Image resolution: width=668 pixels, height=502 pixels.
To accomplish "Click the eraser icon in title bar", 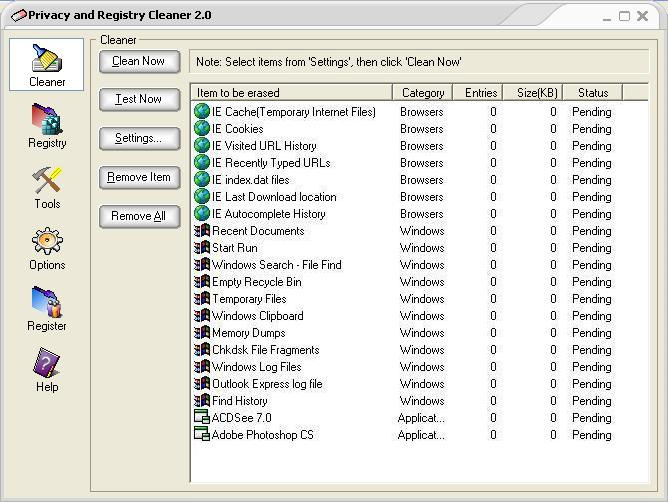I will [19, 16].
